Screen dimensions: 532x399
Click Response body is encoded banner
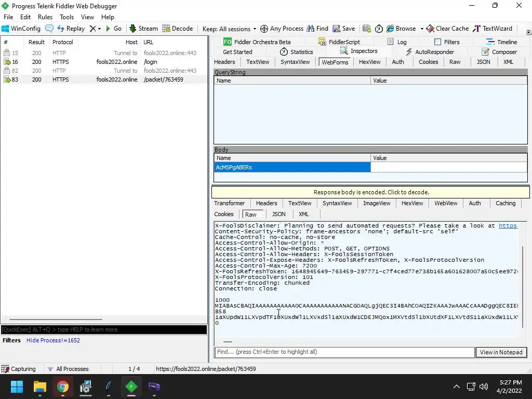click(x=370, y=192)
